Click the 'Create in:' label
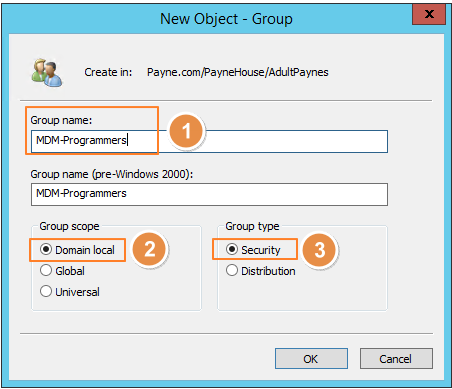The image size is (452, 389). pyautogui.click(x=108, y=72)
